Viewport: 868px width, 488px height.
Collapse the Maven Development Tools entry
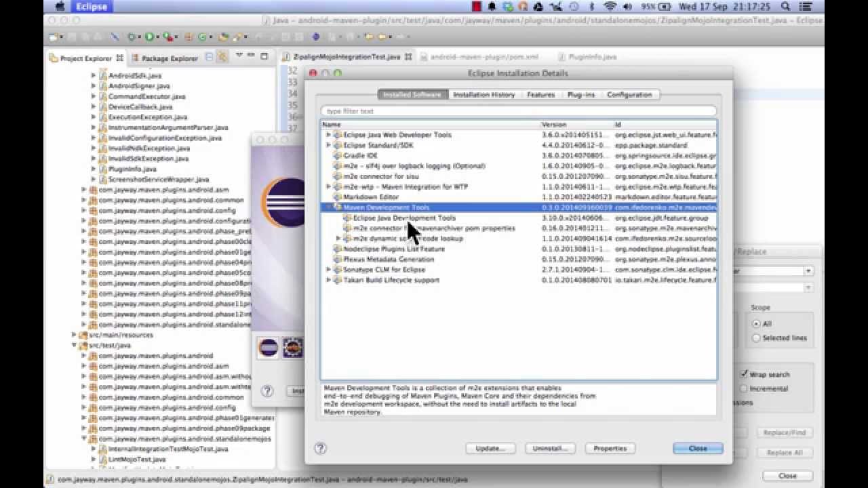328,207
